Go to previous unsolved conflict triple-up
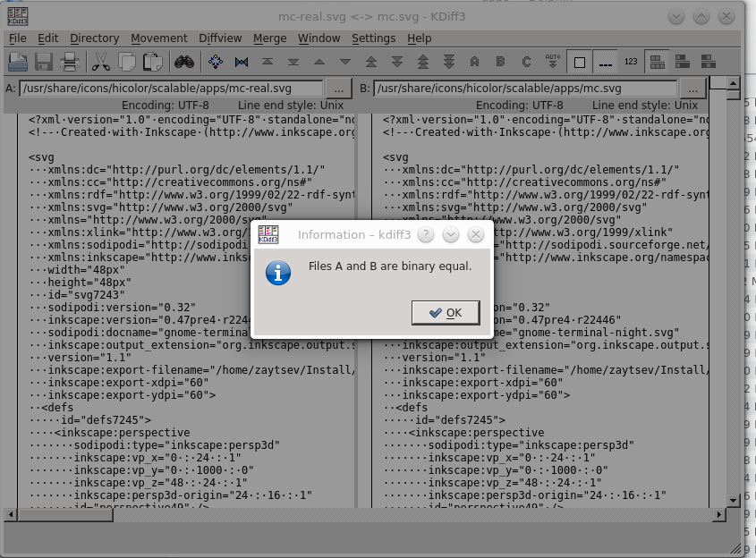This screenshot has height=558, width=756. [423, 62]
